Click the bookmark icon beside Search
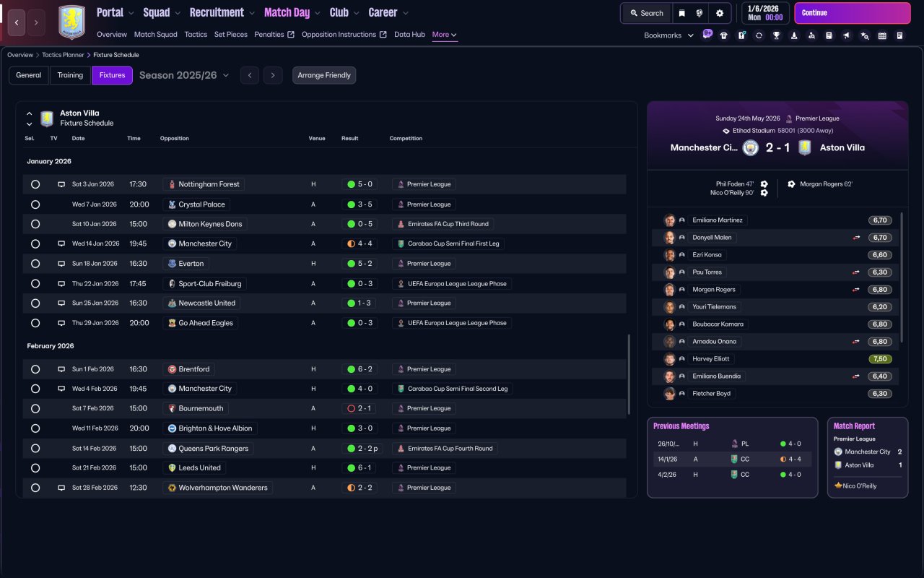The height and width of the screenshot is (578, 924). pyautogui.click(x=681, y=13)
